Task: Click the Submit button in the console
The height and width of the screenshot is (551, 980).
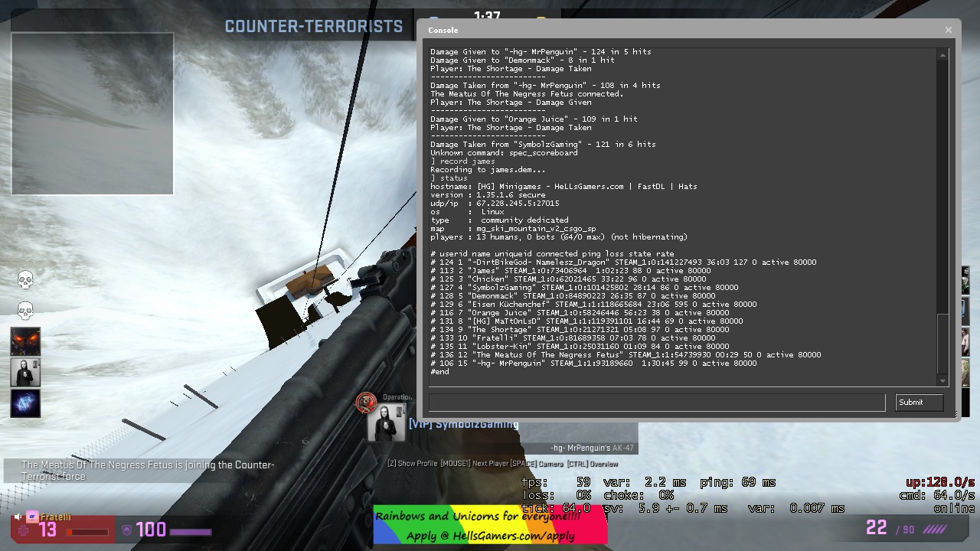Action: tap(919, 403)
